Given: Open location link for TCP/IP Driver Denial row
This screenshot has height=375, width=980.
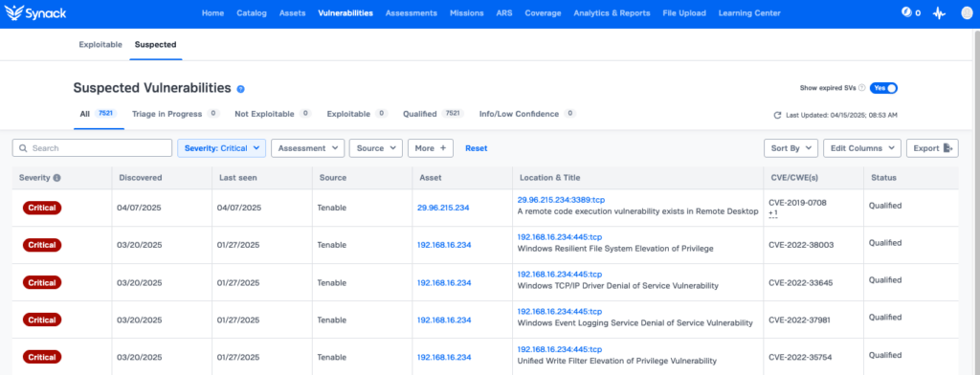Looking at the screenshot, I should (559, 275).
